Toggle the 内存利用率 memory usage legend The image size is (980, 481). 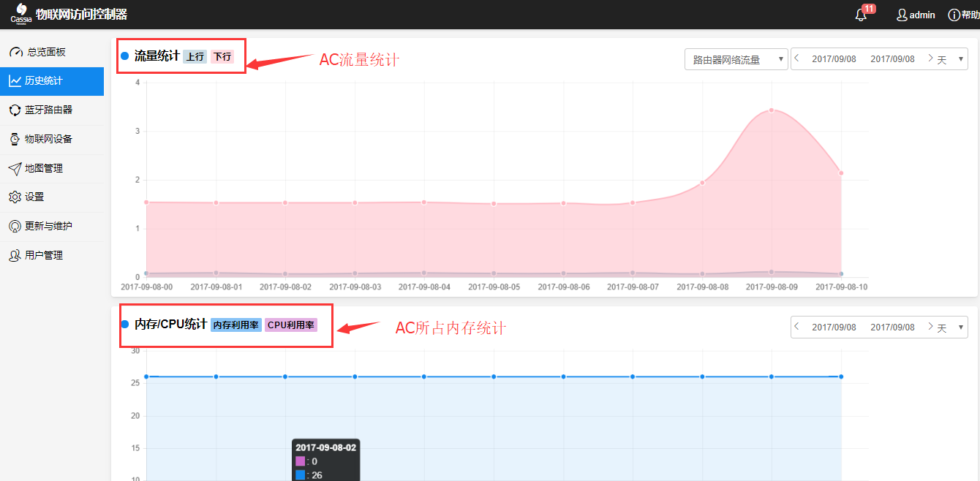(235, 325)
